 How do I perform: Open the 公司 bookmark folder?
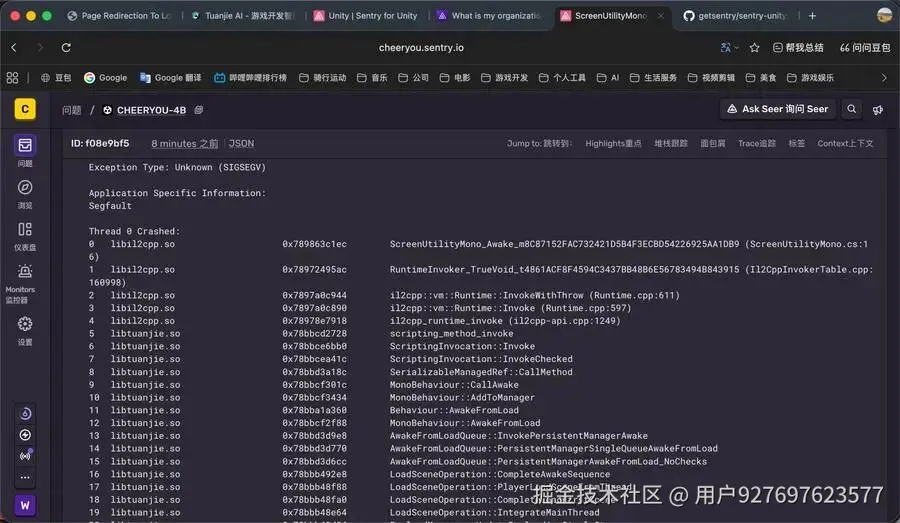(x=413, y=78)
